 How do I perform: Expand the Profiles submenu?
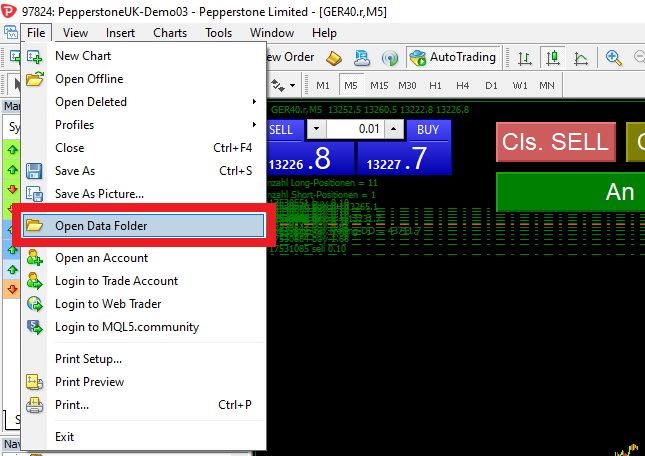click(x=143, y=125)
